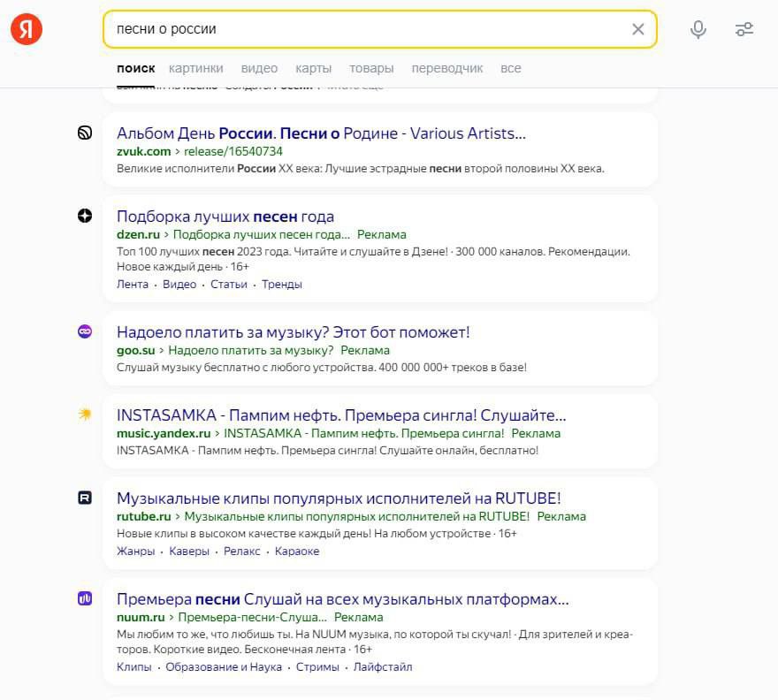Clear the search field with X icon
This screenshot has height=700, width=778.
[638, 29]
